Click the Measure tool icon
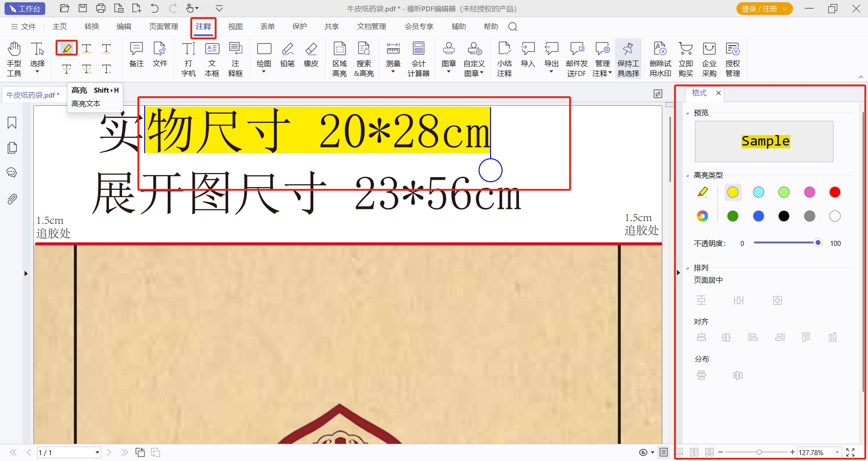 click(x=393, y=55)
